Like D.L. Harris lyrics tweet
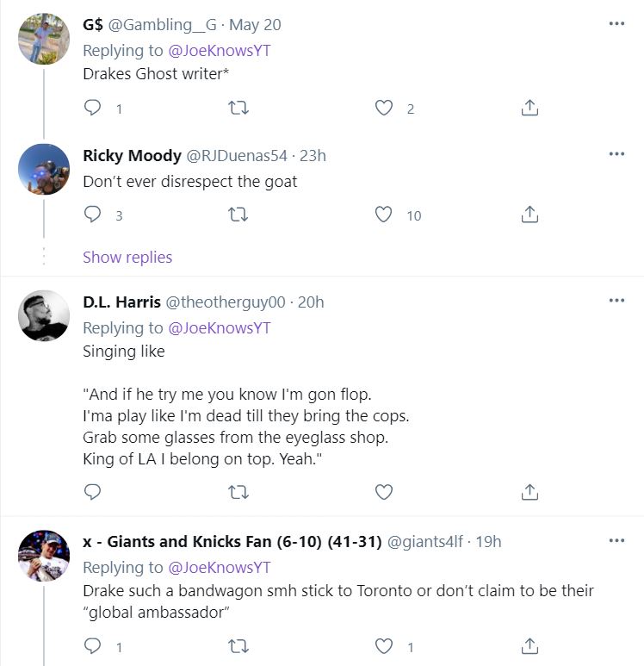Screen dimensions: 644x666 tap(384, 492)
